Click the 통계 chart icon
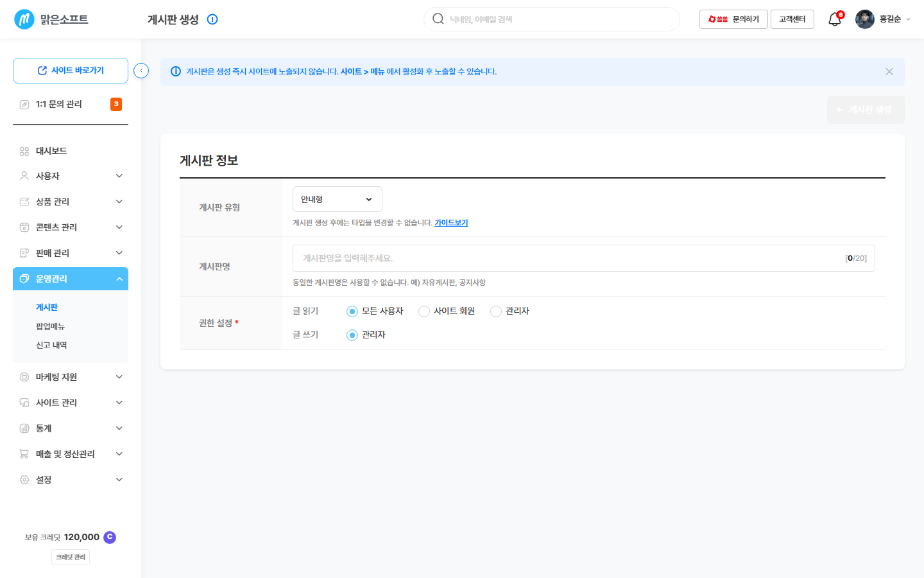The image size is (924, 578). [x=24, y=428]
